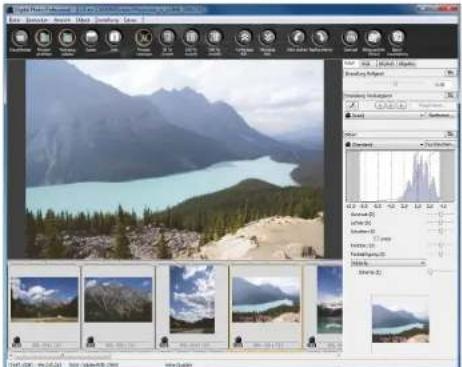Reset Bildart with its row-end button
Image resolution: width=462 pixels, height=367 pixels.
coord(450,134)
